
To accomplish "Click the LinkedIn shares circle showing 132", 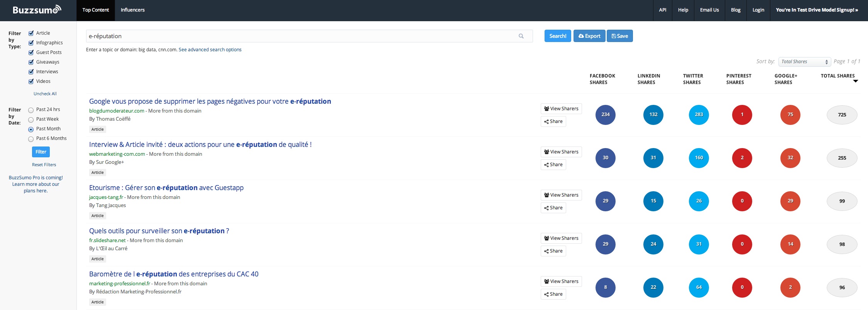I will tap(653, 115).
